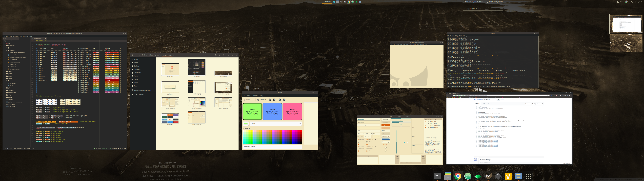This screenshot has height=181, width=644.
Task: Click the orange link button
Action: pos(386,145)
